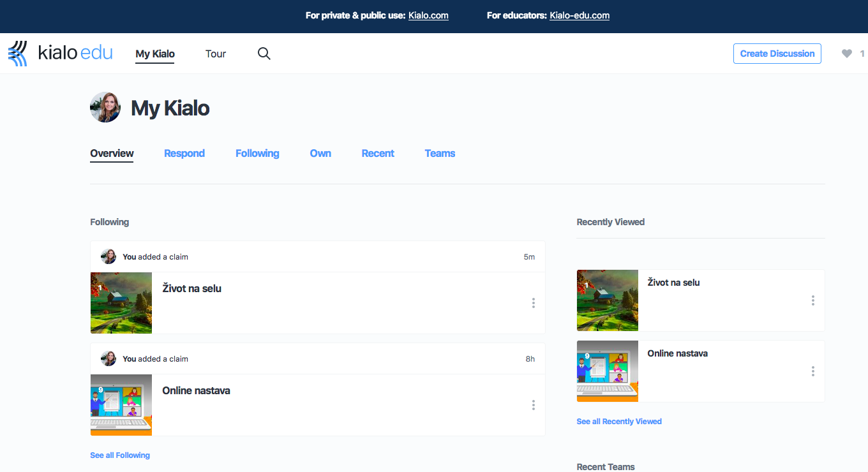Click the See all Following link
This screenshot has height=472, width=868.
tap(120, 455)
